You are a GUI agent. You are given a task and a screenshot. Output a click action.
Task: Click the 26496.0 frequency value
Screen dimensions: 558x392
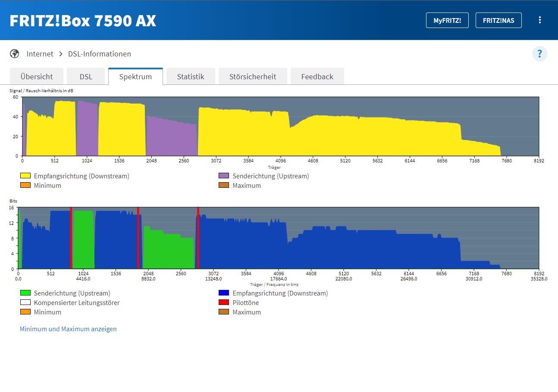(x=409, y=279)
